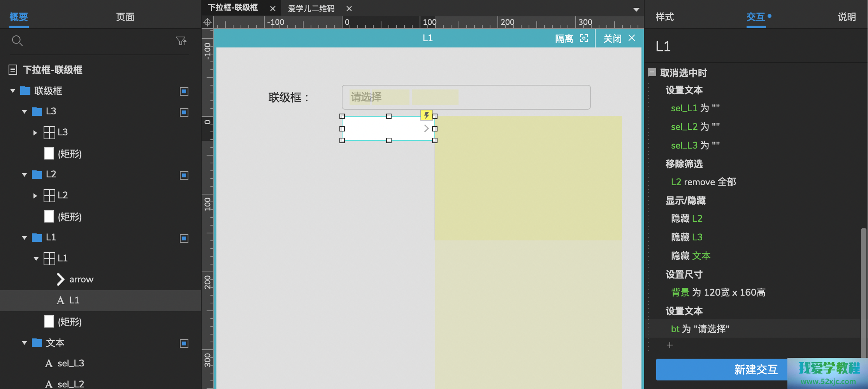Image resolution: width=868 pixels, height=389 pixels.
Task: Expand the L2 repeater tree node
Action: 35,196
